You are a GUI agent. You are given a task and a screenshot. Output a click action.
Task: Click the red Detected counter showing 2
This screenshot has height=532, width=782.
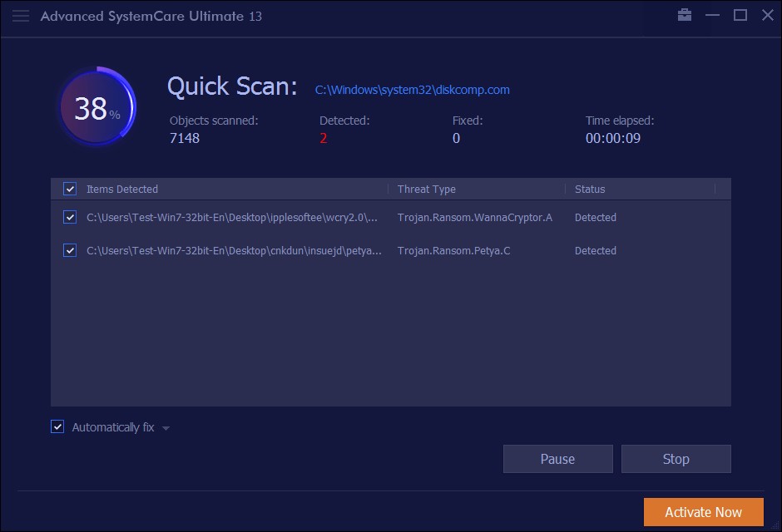(323, 138)
